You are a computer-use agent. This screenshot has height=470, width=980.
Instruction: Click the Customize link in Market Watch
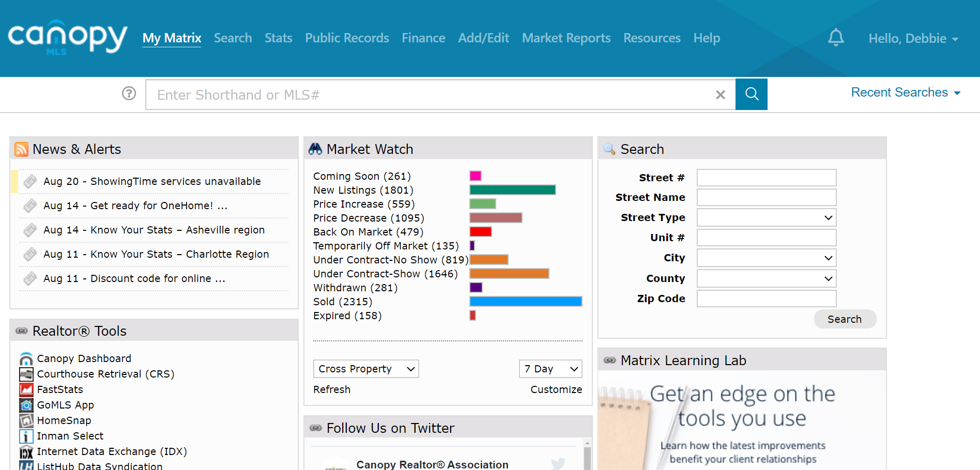tap(556, 389)
